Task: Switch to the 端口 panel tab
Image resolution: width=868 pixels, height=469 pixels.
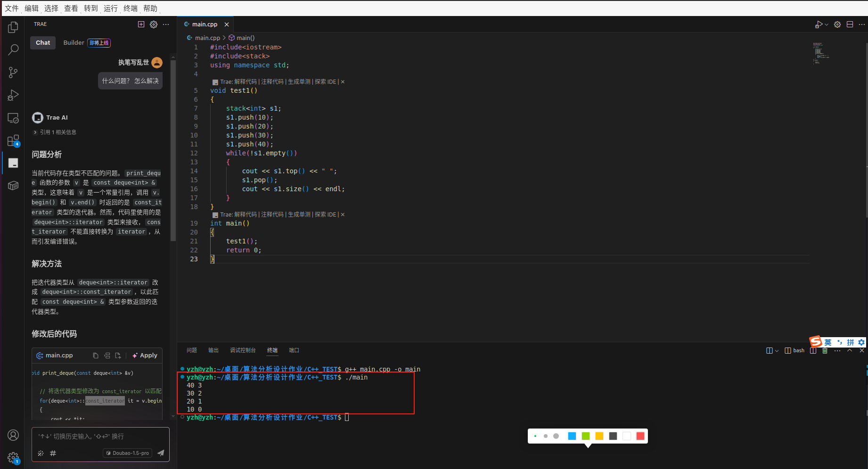Action: pyautogui.click(x=294, y=350)
